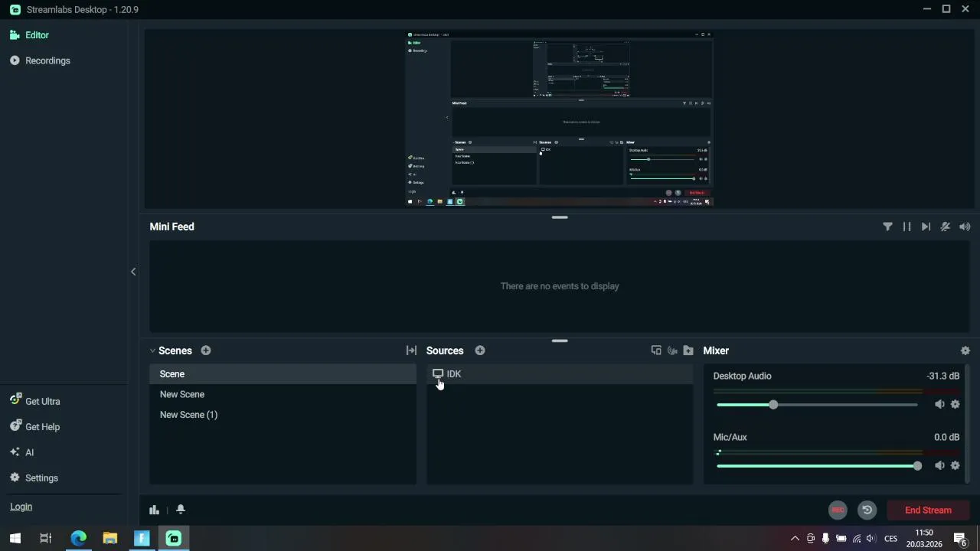
Task: Show hidden system tray icons
Action: (795, 539)
